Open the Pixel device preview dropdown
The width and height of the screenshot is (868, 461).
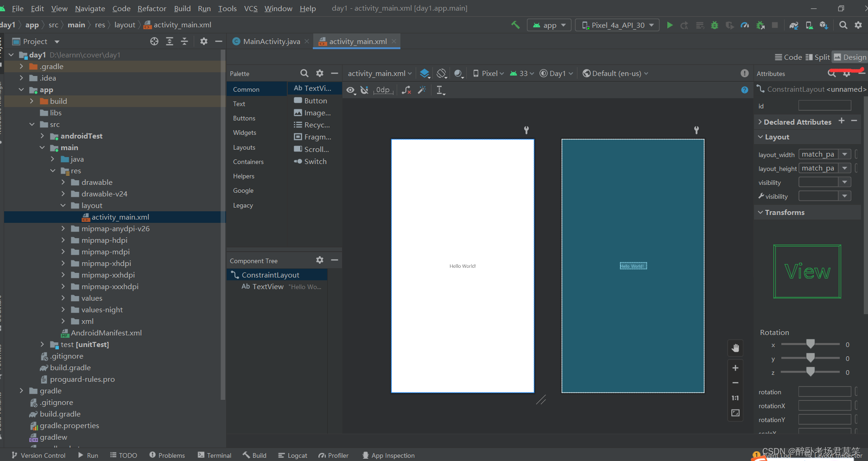(x=488, y=73)
